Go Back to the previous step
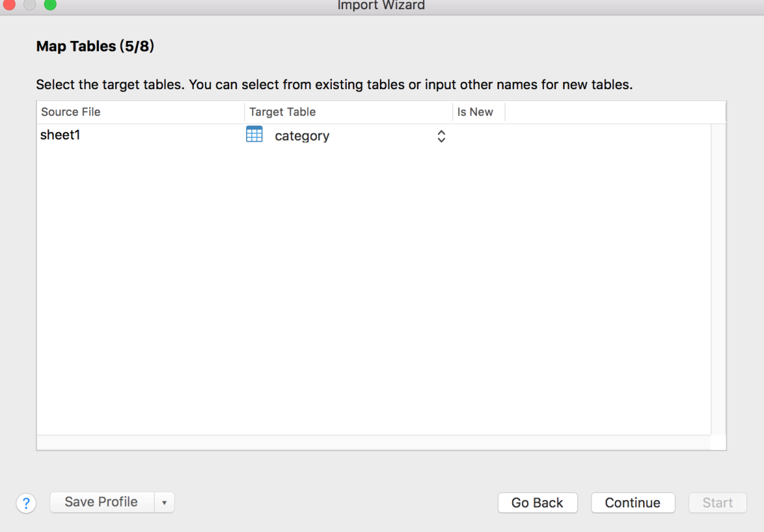 pyautogui.click(x=537, y=503)
